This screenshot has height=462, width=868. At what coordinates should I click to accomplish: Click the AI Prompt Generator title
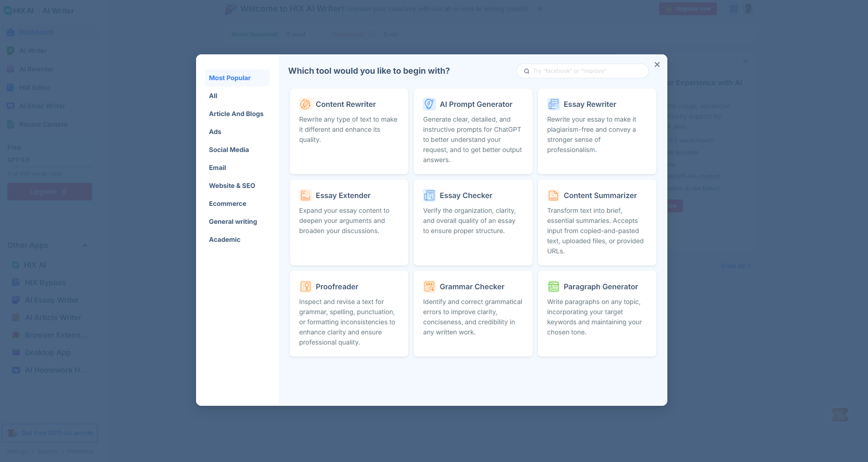(x=476, y=104)
